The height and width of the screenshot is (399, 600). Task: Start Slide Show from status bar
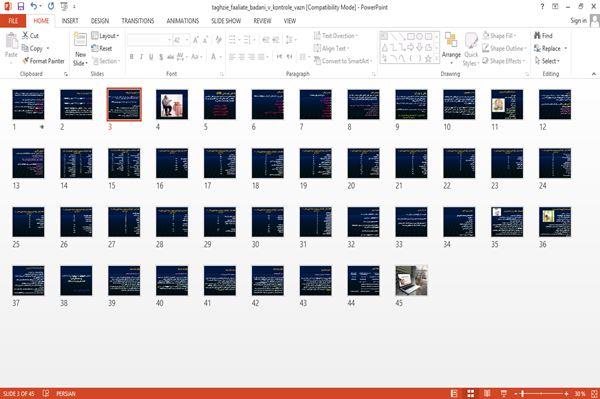coord(504,393)
